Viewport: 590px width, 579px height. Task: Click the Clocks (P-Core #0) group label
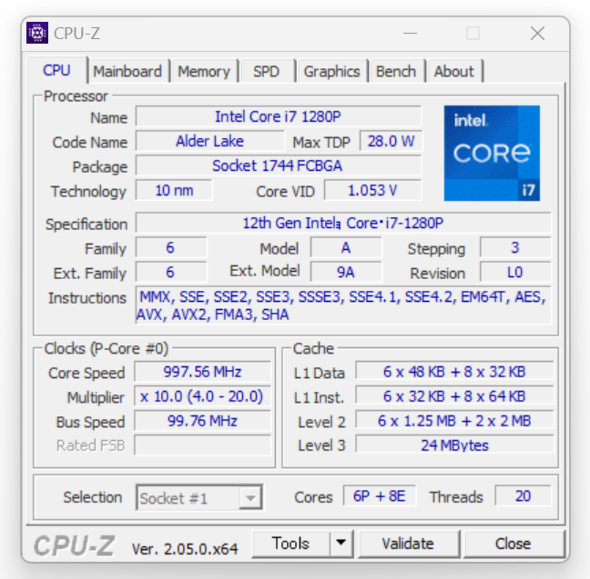point(106,348)
